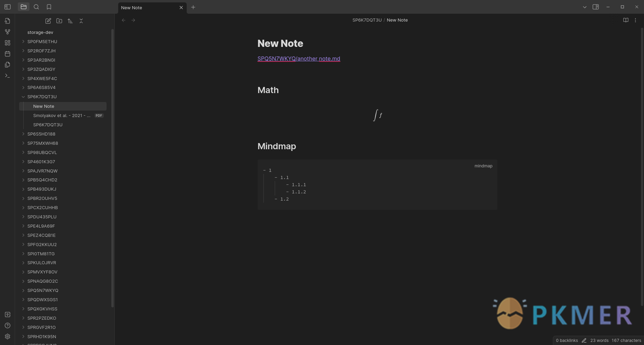Switch to reading view
Screen dimensions: 644x345
coord(626,20)
